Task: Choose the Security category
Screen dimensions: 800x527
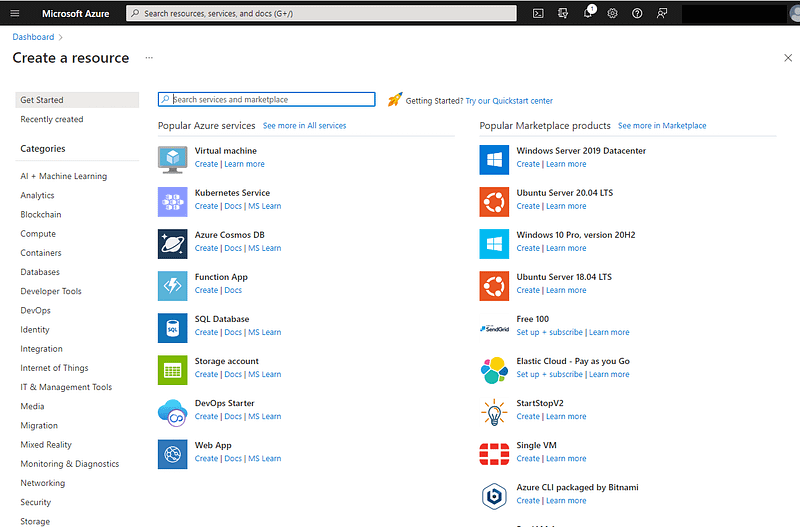Action: coord(36,502)
